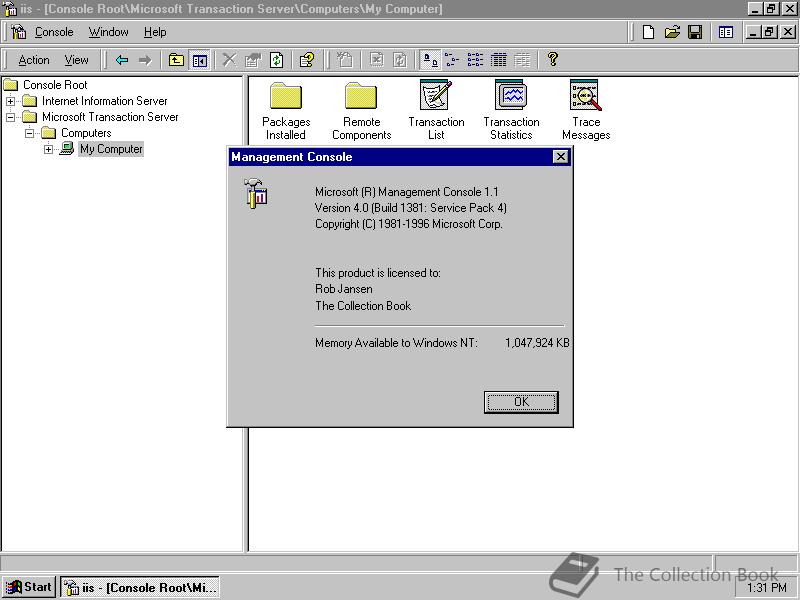Collapse the Microsoft Transaction Server node
This screenshot has height=600, width=800.
(10, 117)
